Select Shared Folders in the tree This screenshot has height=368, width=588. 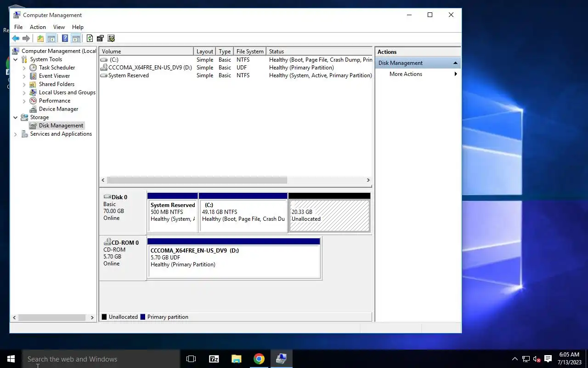(x=57, y=84)
